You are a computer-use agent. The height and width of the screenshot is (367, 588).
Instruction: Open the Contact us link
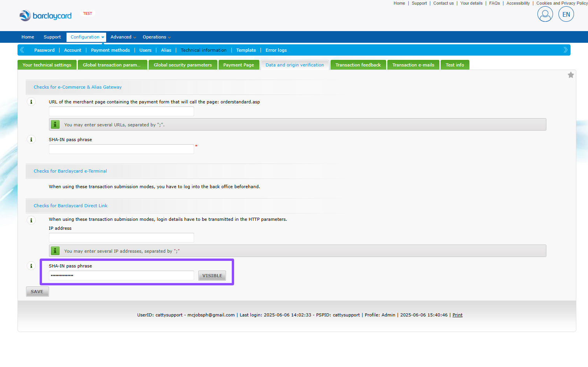(443, 3)
